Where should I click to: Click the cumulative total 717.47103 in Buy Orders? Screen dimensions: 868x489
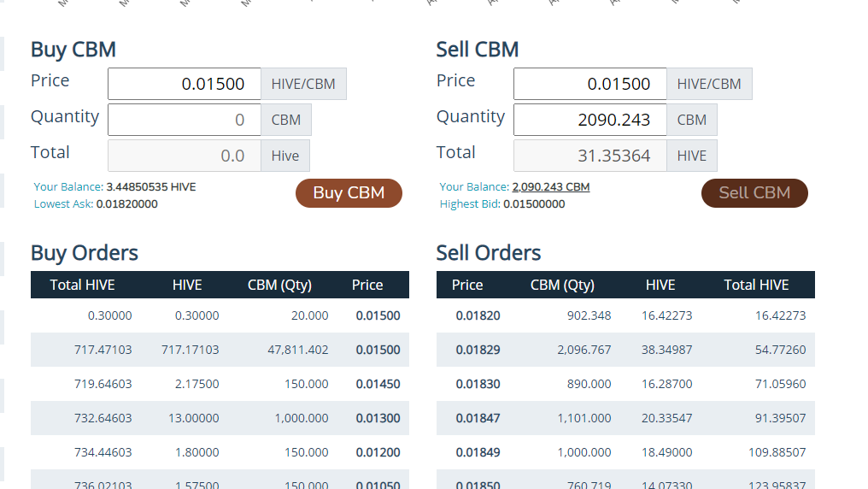[x=103, y=350]
